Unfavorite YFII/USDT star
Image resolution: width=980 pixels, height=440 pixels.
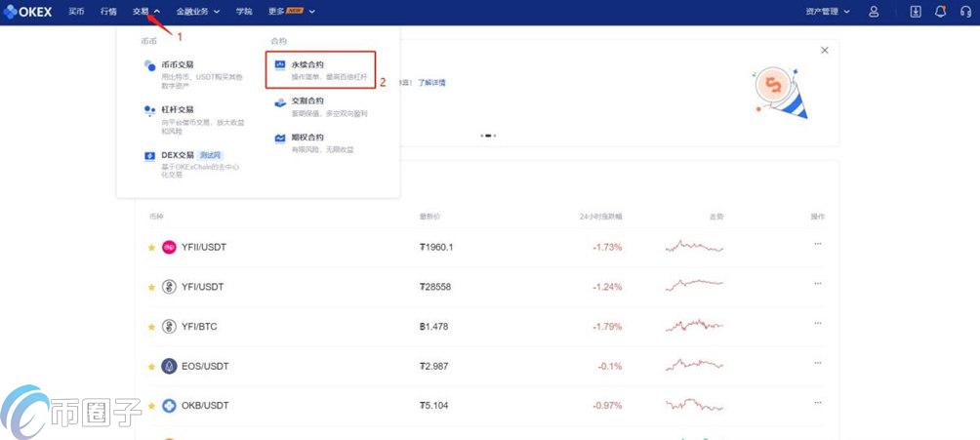click(x=151, y=248)
